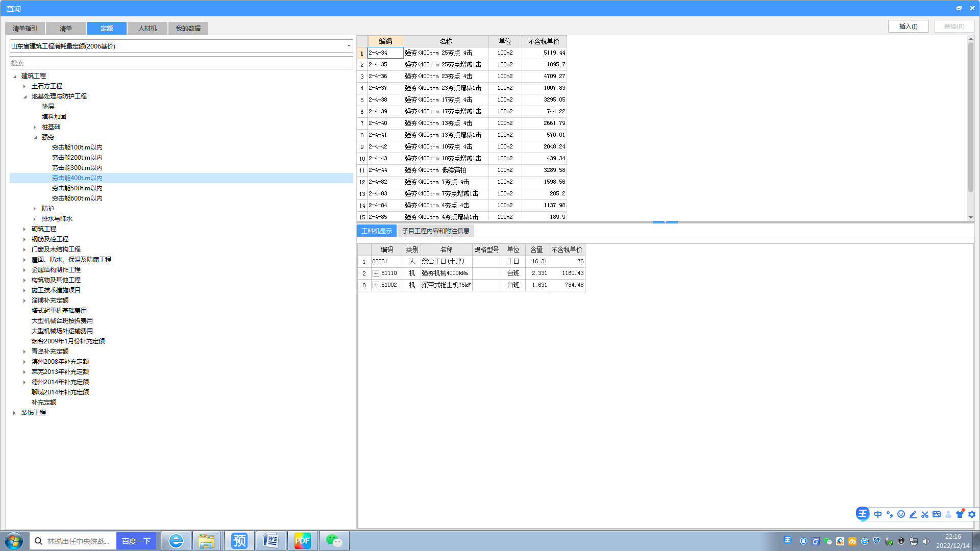Select quota row 2-4-44 低锤满拍
This screenshot has width=980, height=551.
tap(462, 170)
